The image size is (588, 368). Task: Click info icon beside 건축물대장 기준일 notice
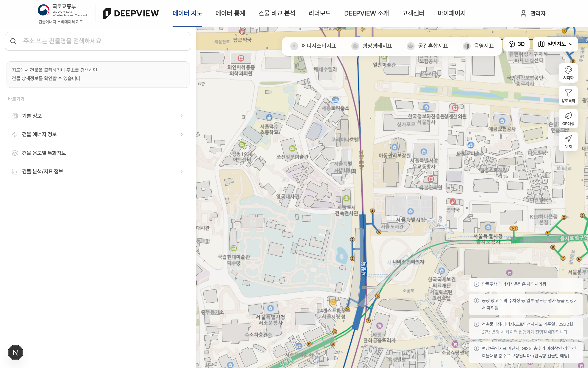[x=477, y=324]
